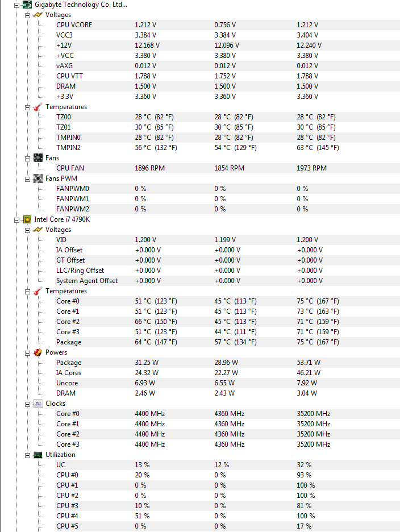Select the IA Cores power row
Screen dimensions: 400x532
click(227, 373)
